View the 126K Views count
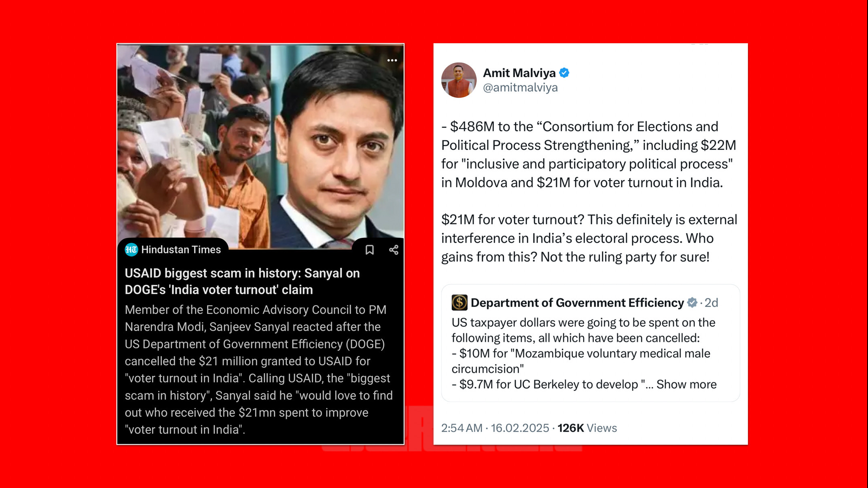 tap(587, 428)
